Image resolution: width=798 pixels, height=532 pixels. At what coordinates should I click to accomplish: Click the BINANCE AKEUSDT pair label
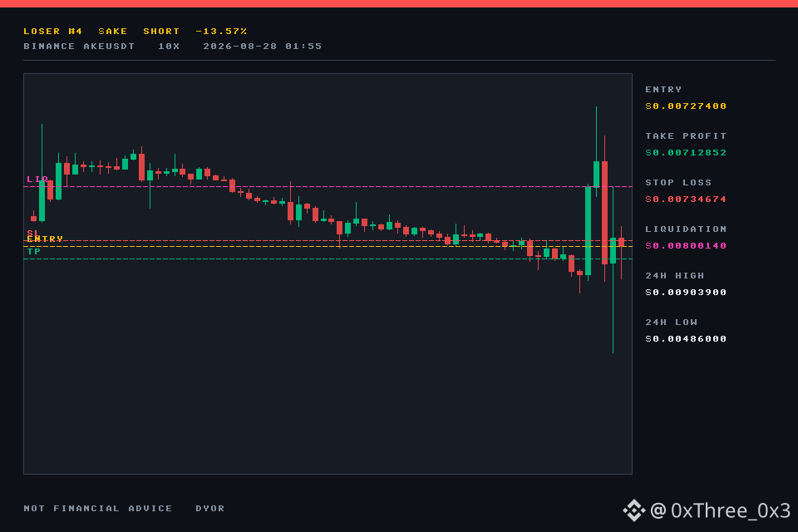point(80,47)
